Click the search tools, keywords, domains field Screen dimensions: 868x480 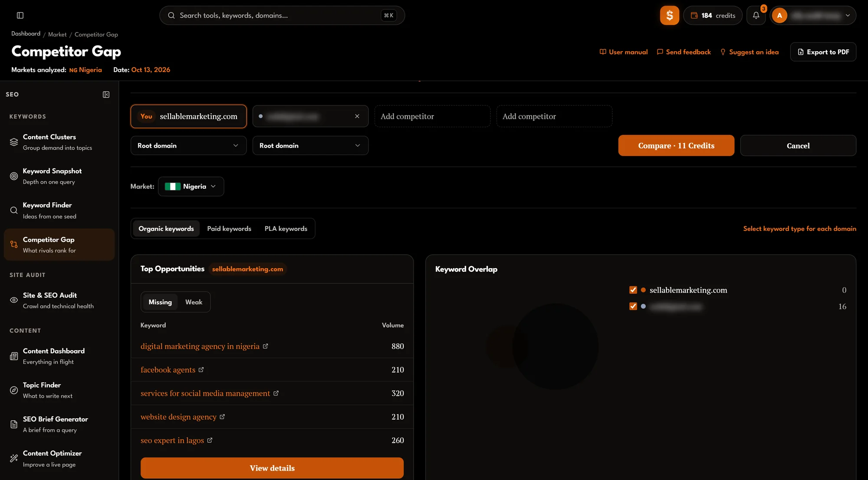tap(282, 15)
